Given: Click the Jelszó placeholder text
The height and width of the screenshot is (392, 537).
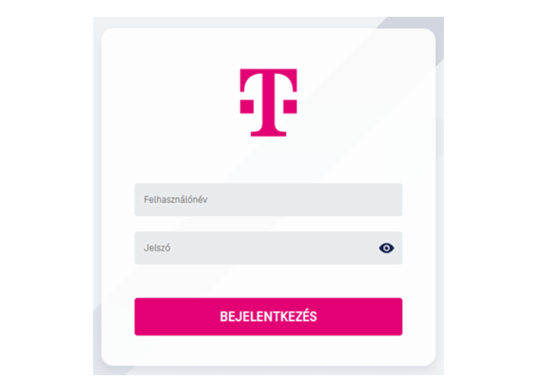Looking at the screenshot, I should coord(157,248).
